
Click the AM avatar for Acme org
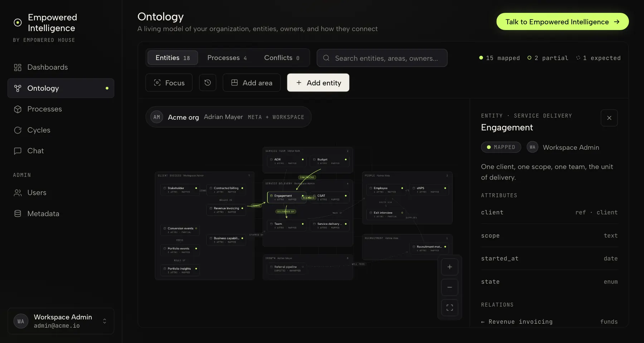pyautogui.click(x=157, y=117)
